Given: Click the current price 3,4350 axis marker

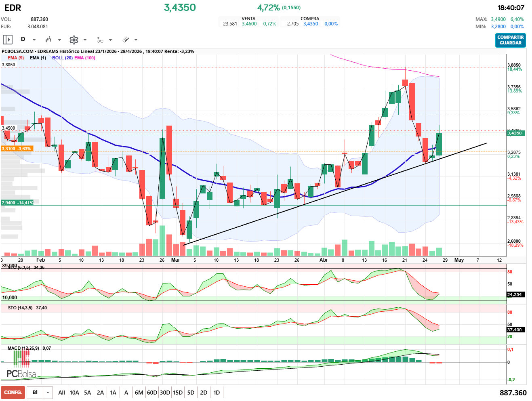Looking at the screenshot, I should point(516,133).
